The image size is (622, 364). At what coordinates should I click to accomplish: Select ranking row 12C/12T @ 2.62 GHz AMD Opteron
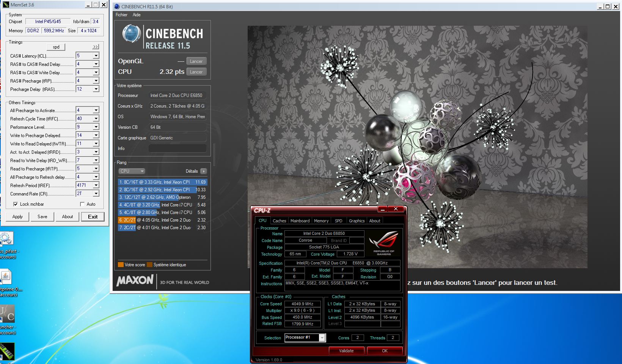tap(162, 197)
